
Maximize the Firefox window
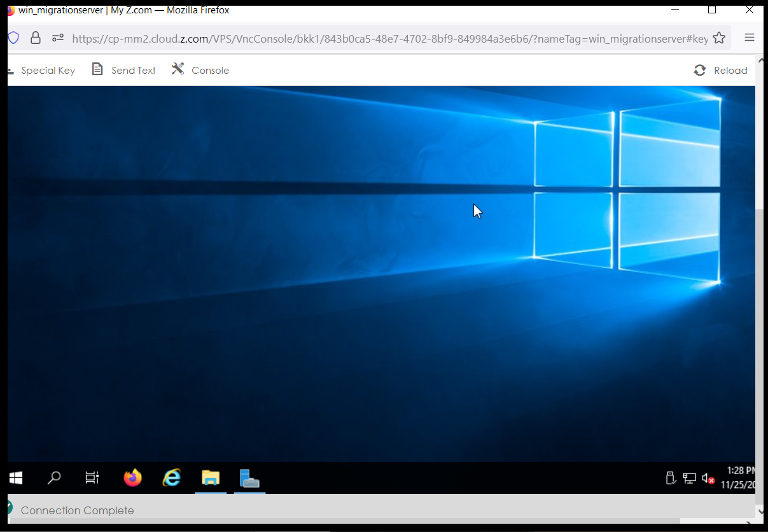(x=712, y=10)
